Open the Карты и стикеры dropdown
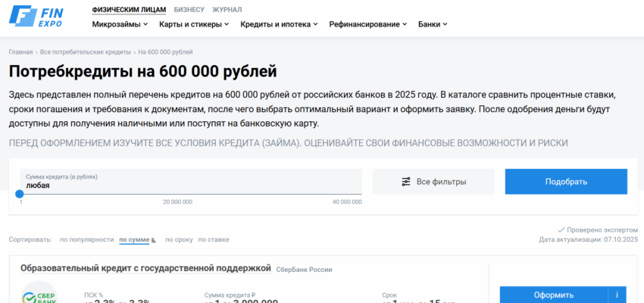The height and width of the screenshot is (303, 644). coord(194,24)
